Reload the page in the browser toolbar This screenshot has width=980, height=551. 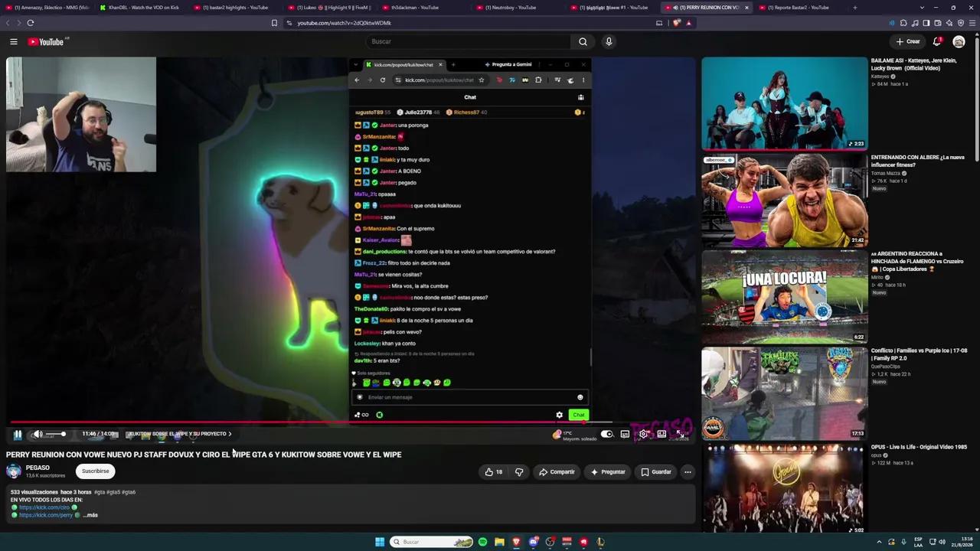31,23
